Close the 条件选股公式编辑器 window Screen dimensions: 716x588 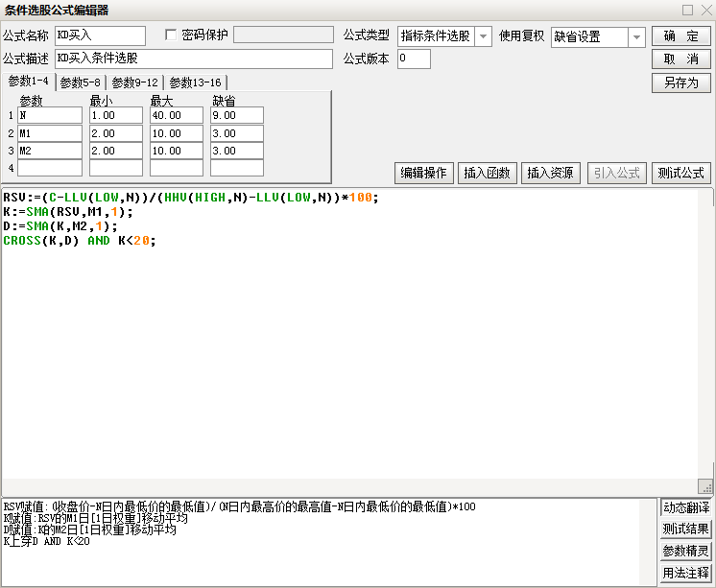click(x=706, y=10)
